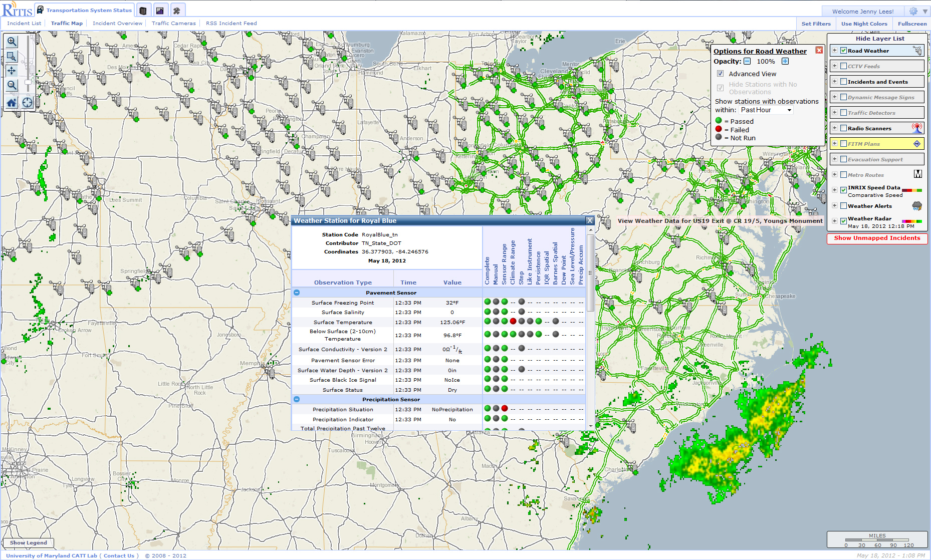Click the crosshair locate map tool
Image resolution: width=931 pixels, height=560 pixels.
(27, 103)
